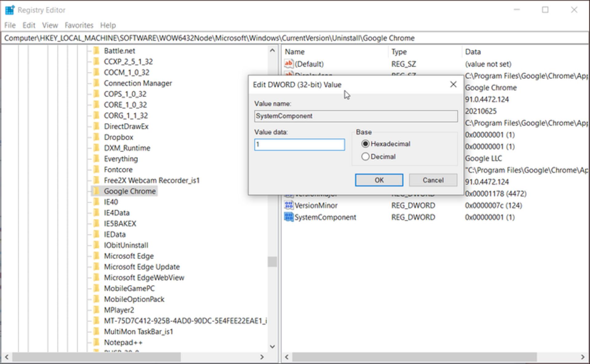Click values pane horizontal scroll right arrow
Viewport: 590px width, 364px height.
[x=583, y=357]
